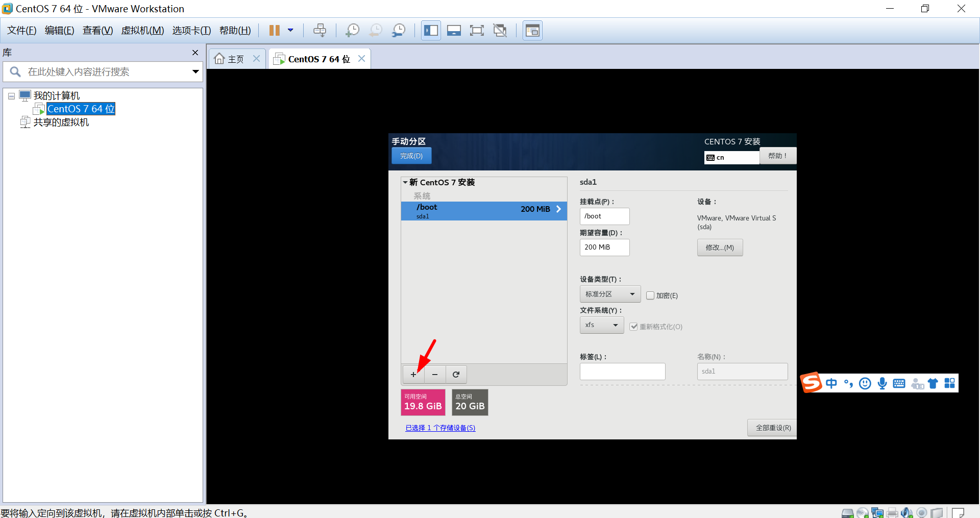Enter full screen mode icon

coord(477,31)
